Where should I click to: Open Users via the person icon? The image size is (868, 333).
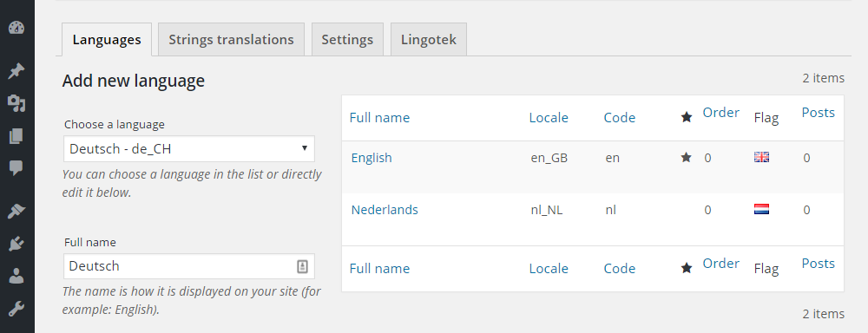click(x=16, y=276)
